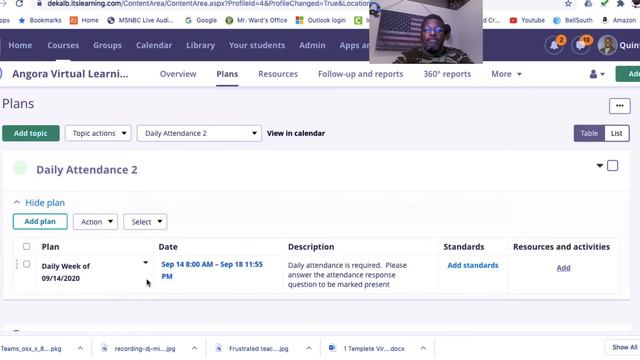Click the Add standards link
This screenshot has width=640, height=360.
pyautogui.click(x=473, y=265)
